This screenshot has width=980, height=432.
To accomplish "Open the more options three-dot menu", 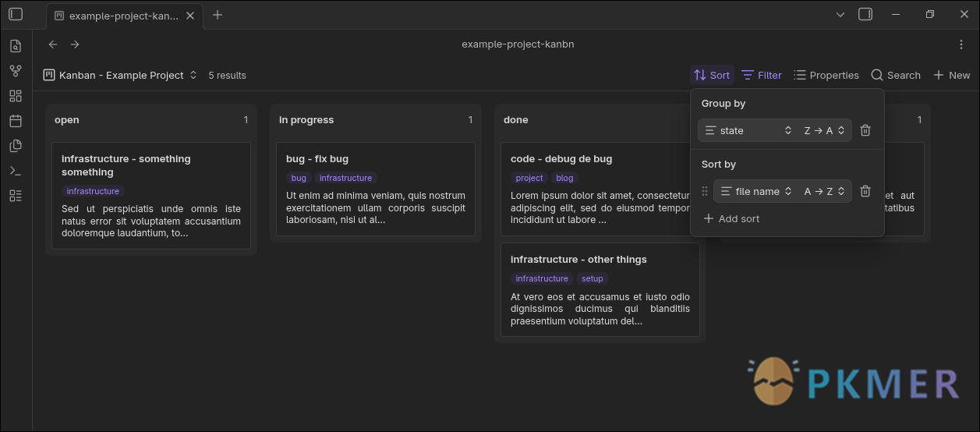I will (961, 44).
